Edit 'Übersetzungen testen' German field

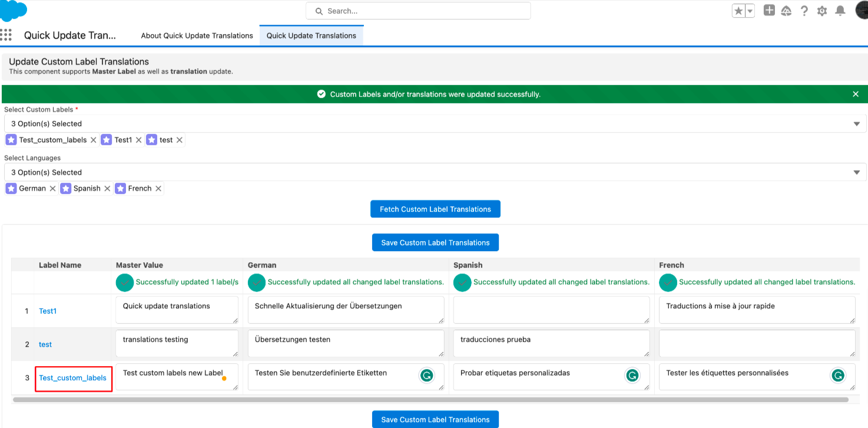point(346,344)
